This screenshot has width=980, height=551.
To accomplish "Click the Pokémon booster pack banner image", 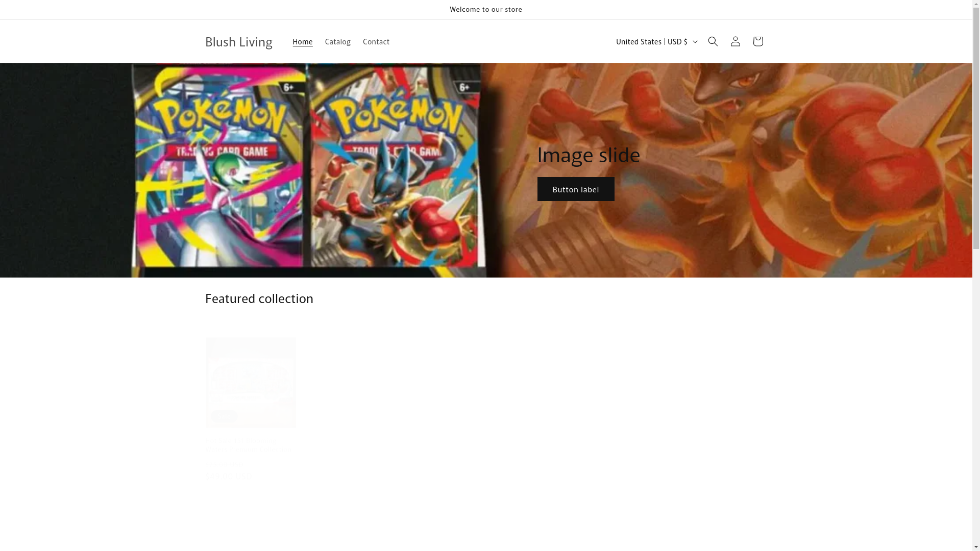I will tap(486, 170).
